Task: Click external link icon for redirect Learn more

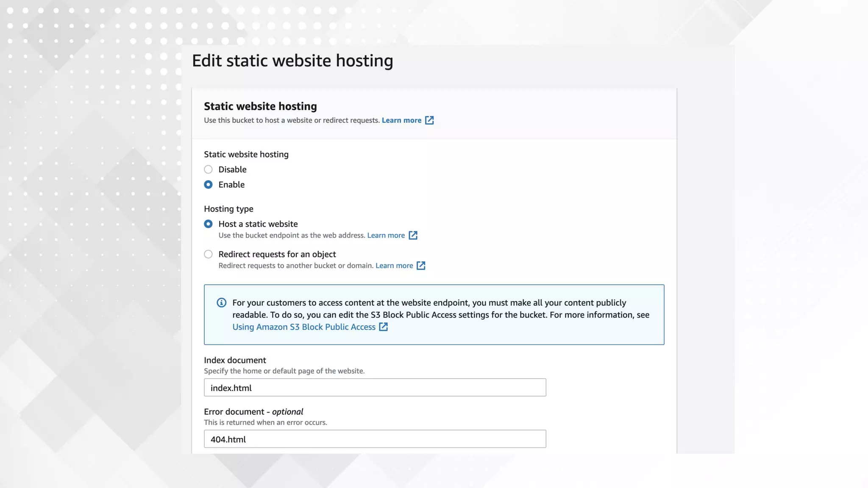Action: [421, 266]
